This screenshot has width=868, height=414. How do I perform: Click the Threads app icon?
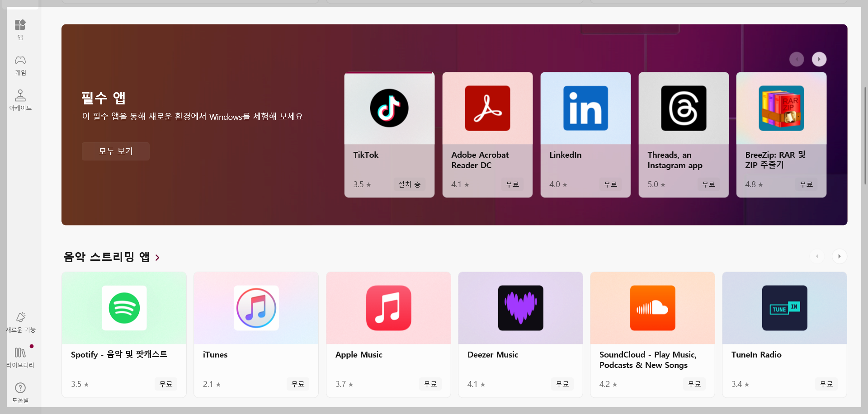point(684,108)
